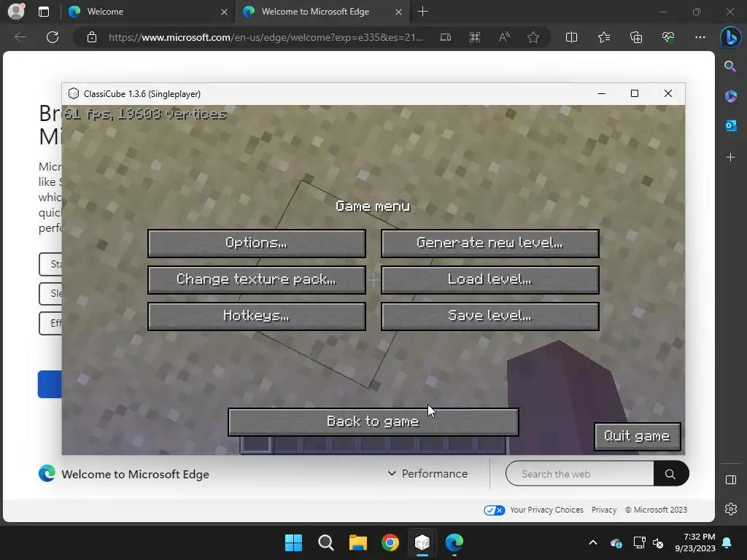Open the Windows Start menu
This screenshot has height=560, width=747.
click(293, 542)
